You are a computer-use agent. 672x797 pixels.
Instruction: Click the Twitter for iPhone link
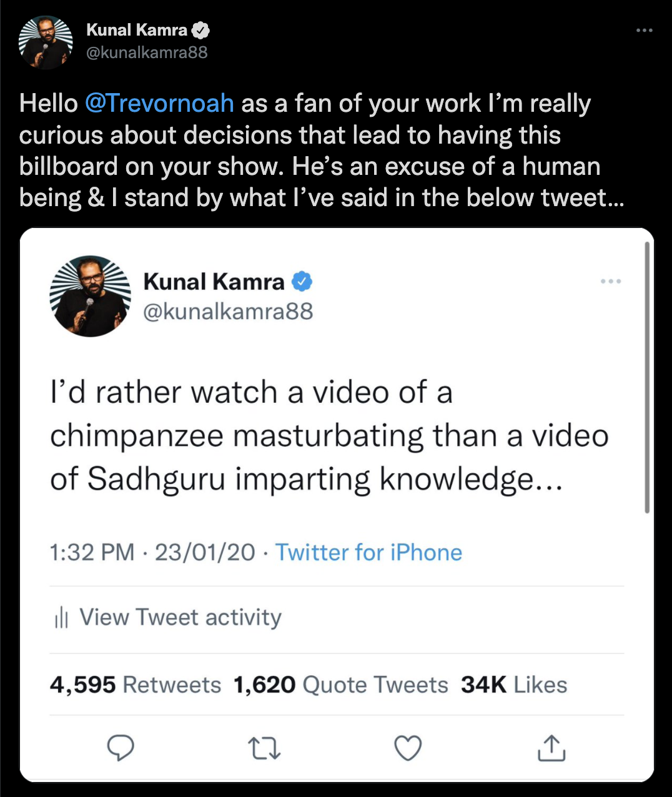click(x=368, y=553)
